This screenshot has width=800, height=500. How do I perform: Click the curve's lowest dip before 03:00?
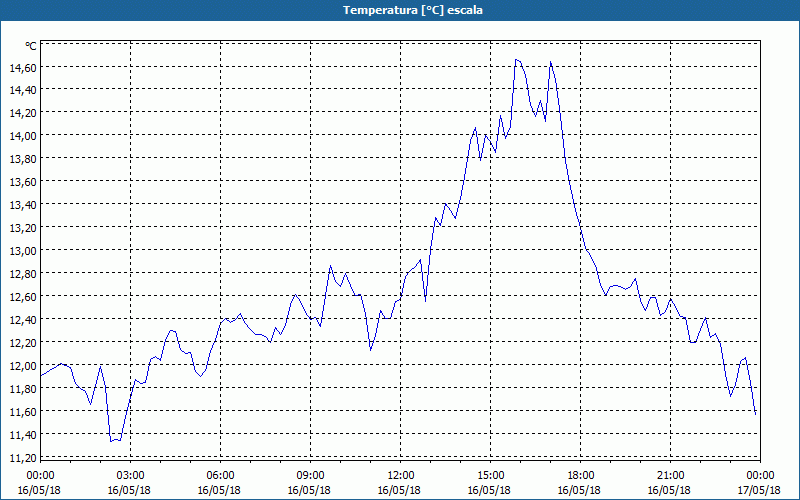[x=111, y=441]
